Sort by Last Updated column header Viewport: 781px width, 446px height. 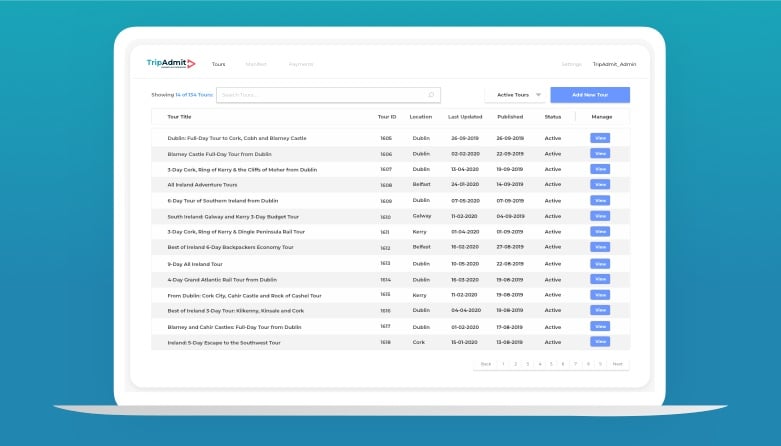click(465, 117)
